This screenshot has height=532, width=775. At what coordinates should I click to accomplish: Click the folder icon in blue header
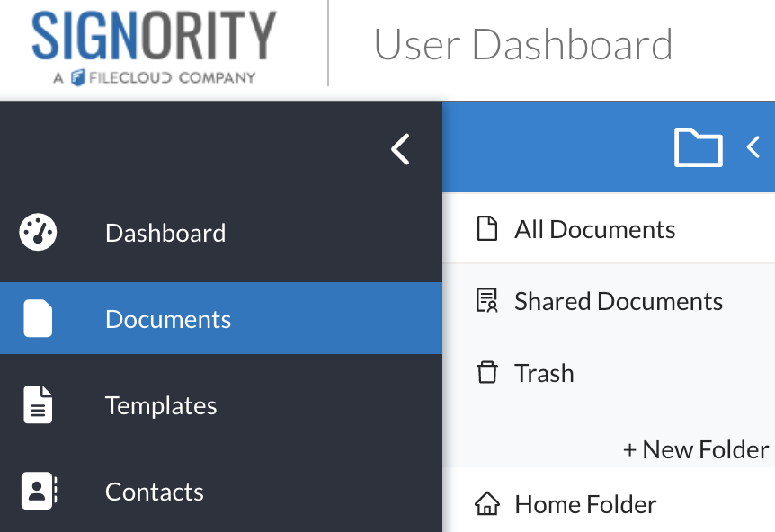click(x=699, y=147)
